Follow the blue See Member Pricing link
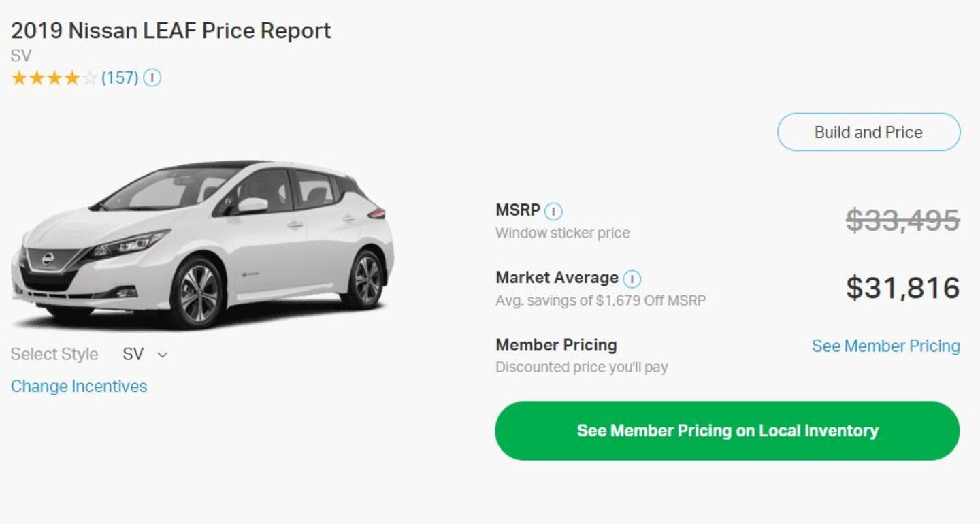This screenshot has height=524, width=980. coord(885,346)
